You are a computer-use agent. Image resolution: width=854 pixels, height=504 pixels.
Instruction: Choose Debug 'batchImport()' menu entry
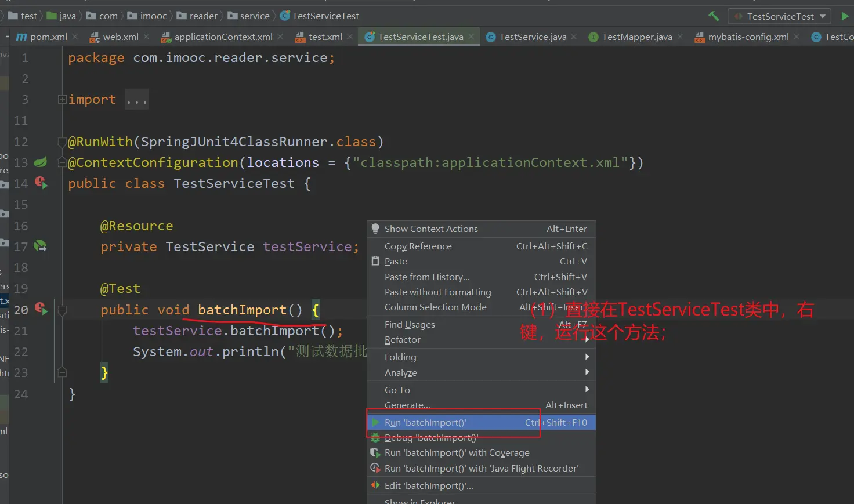click(431, 438)
